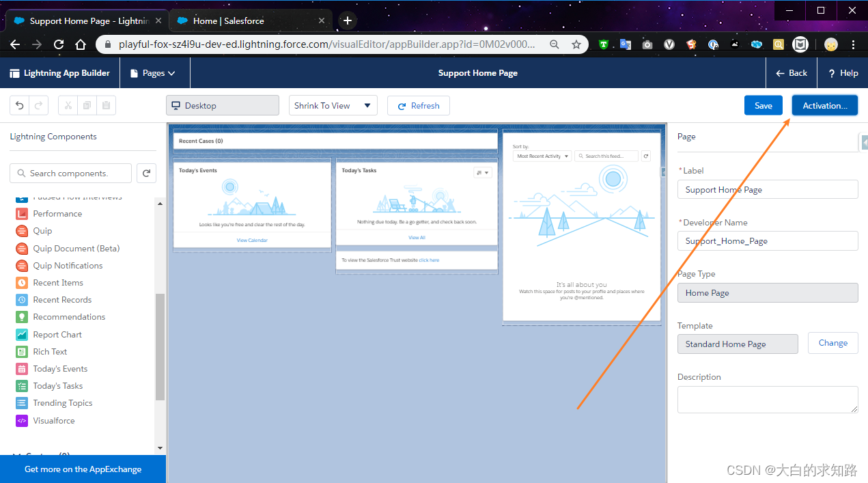Open the Salesforce cloud extension icon
The height and width of the screenshot is (483, 868).
pyautogui.click(x=757, y=44)
